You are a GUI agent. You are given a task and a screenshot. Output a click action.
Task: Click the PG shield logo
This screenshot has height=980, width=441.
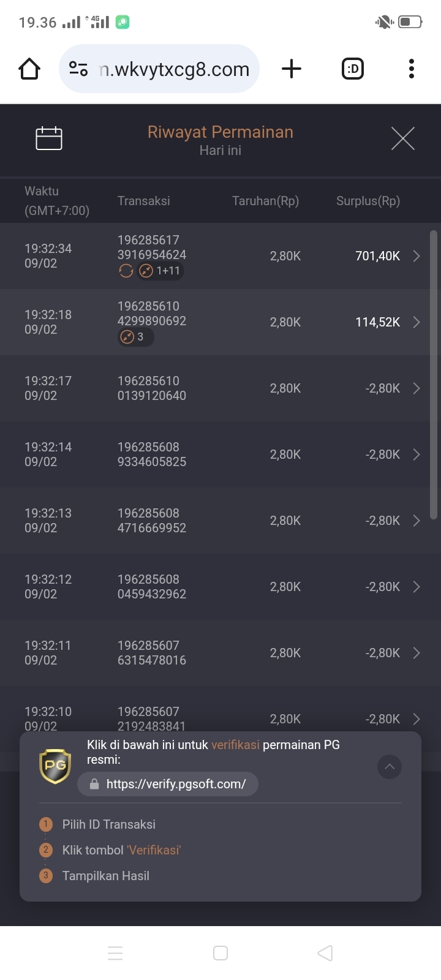55,766
